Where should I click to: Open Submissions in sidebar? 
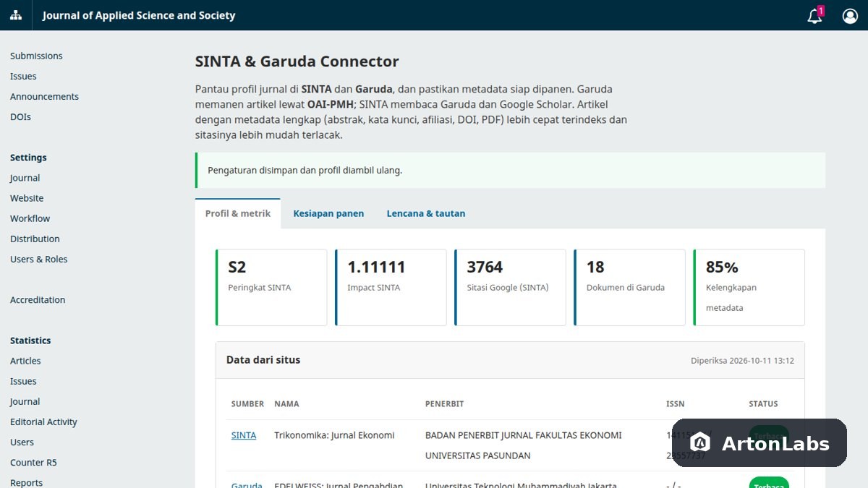click(36, 56)
